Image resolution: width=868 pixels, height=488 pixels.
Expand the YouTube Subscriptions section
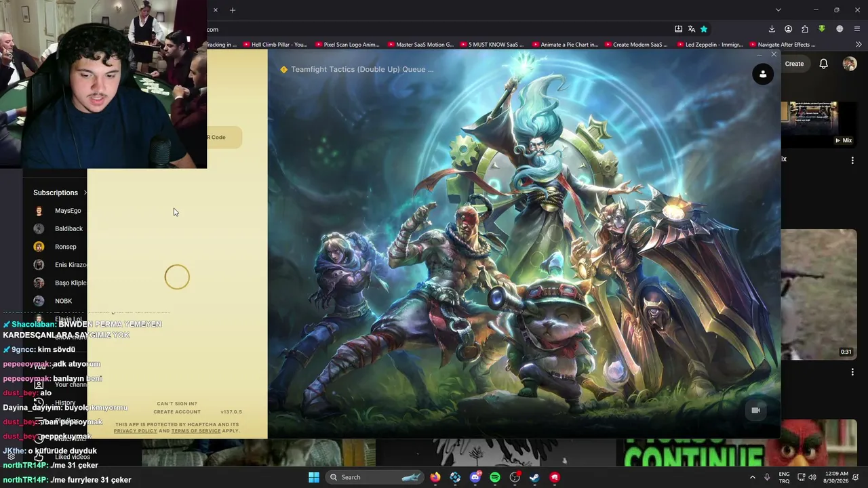60,192
